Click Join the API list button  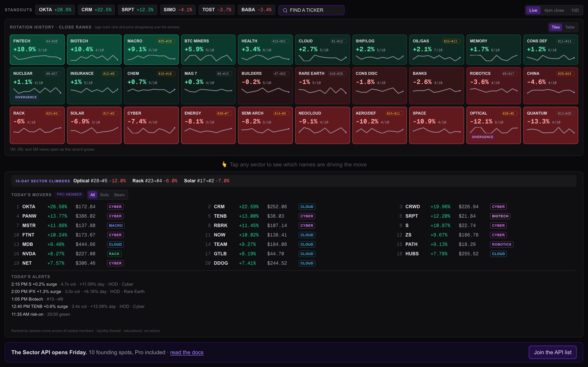pyautogui.click(x=552, y=352)
